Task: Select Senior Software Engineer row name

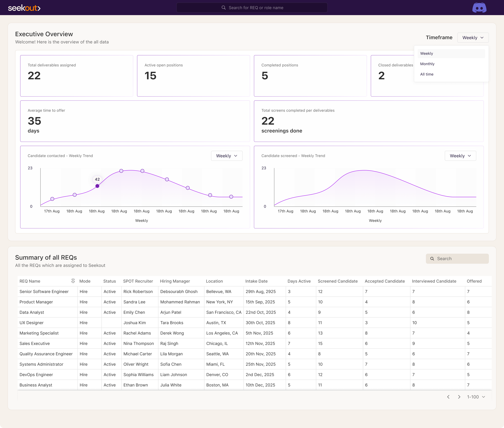Action: click(44, 292)
